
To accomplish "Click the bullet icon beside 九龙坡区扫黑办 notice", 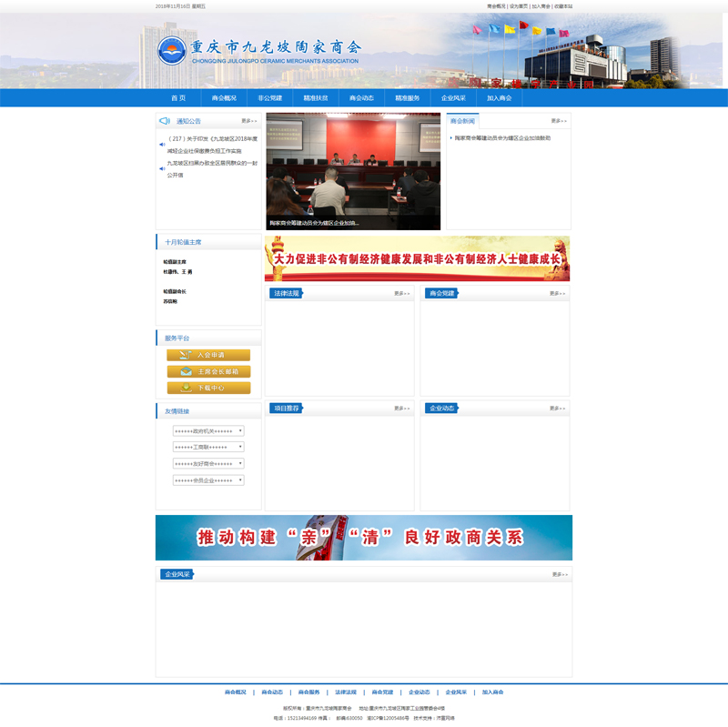I will click(162, 169).
